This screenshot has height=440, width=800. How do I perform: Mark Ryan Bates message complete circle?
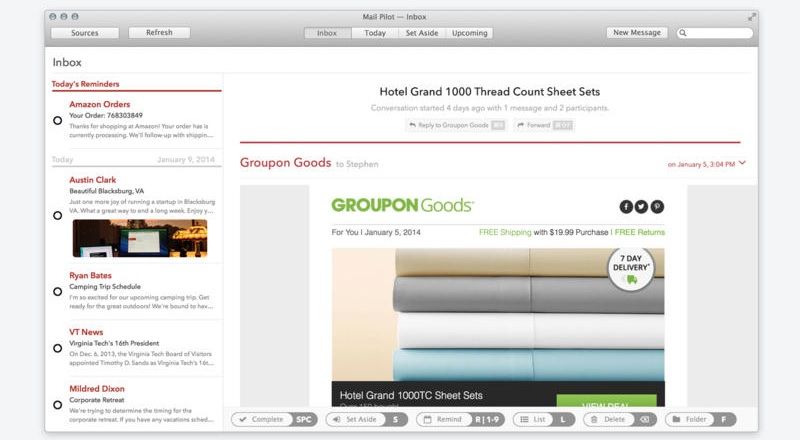58,291
